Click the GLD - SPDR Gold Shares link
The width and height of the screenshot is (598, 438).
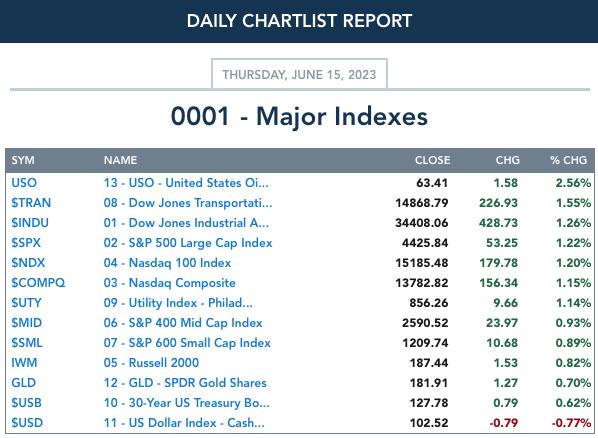tap(185, 383)
